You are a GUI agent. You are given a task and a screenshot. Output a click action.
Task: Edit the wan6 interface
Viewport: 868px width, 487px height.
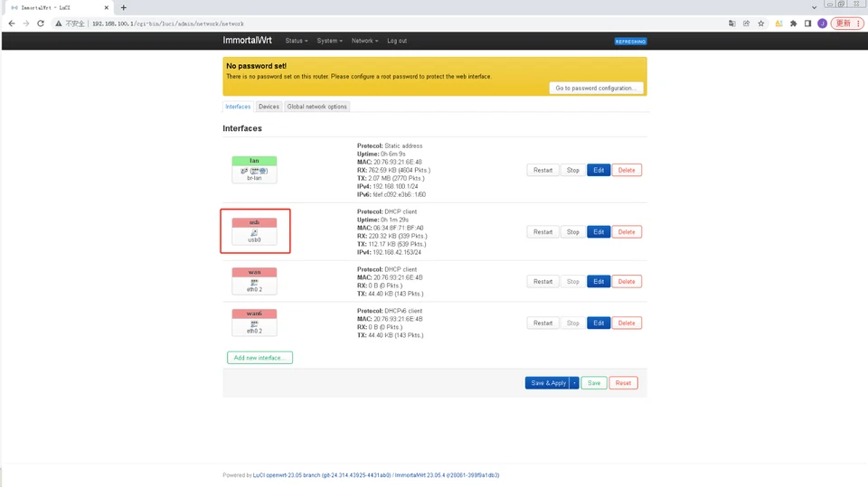point(599,323)
